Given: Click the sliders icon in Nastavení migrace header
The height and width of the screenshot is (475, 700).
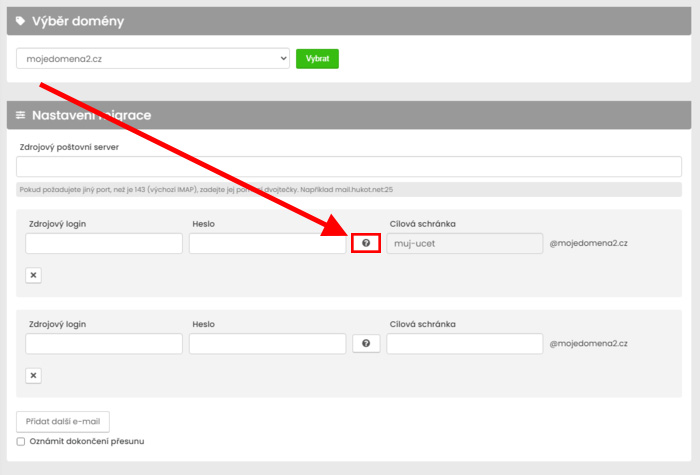Looking at the screenshot, I should coord(21,115).
